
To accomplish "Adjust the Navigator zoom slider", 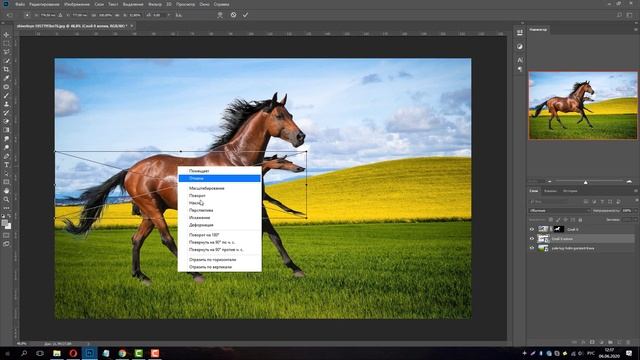I will (585, 182).
